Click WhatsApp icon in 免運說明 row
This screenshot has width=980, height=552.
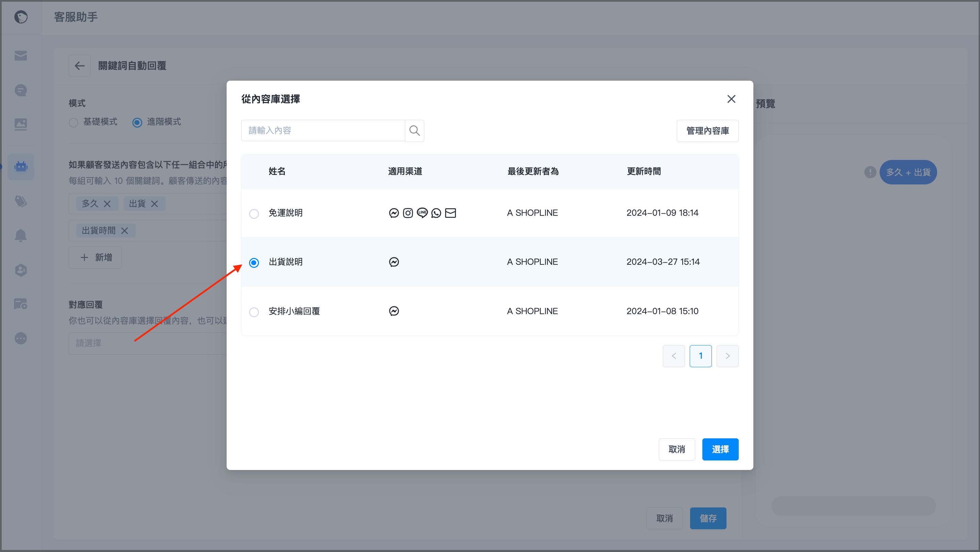436,213
